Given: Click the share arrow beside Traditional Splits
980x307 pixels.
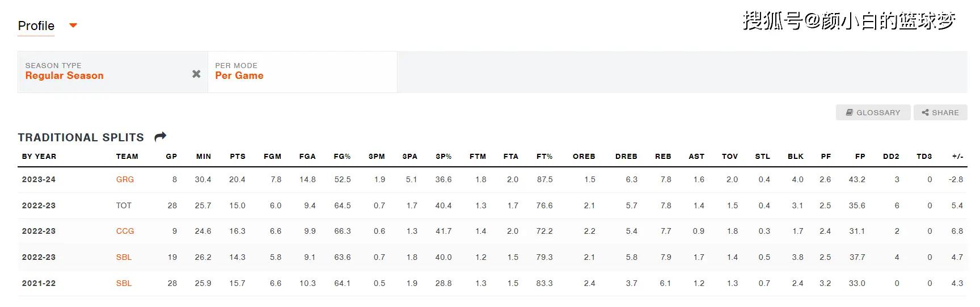Looking at the screenshot, I should tap(160, 137).
